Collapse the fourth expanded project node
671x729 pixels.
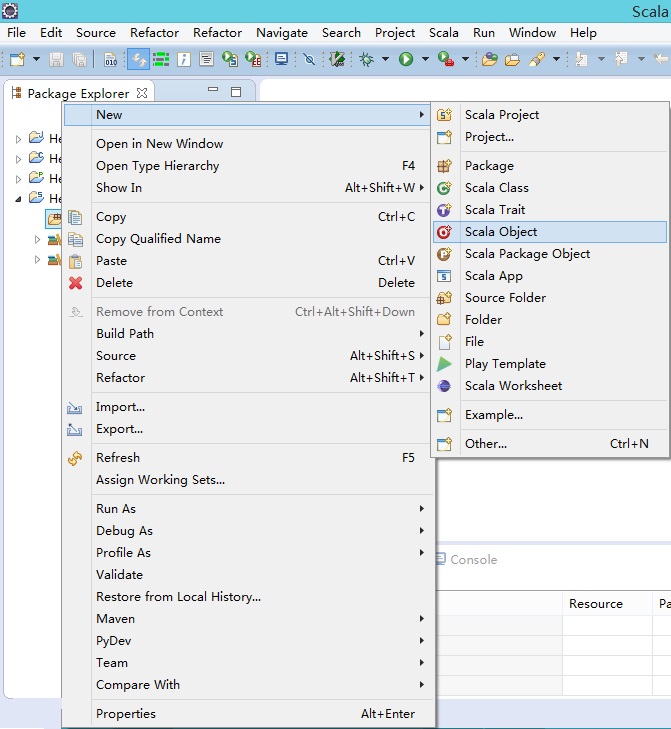(18, 199)
